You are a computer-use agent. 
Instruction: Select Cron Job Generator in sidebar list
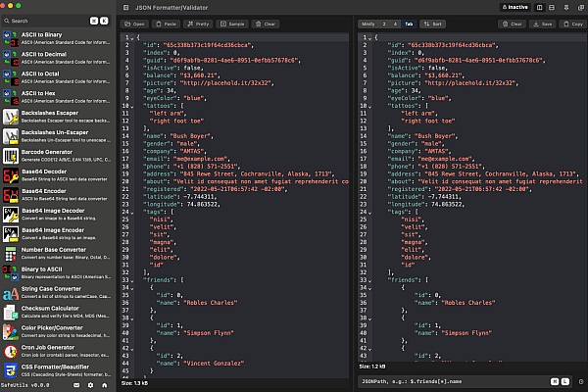pyautogui.click(x=58, y=351)
